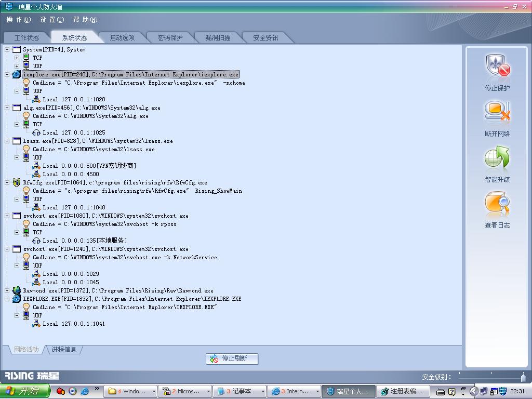
Task: Collapse the System[PID=4] process node
Action: pos(7,49)
